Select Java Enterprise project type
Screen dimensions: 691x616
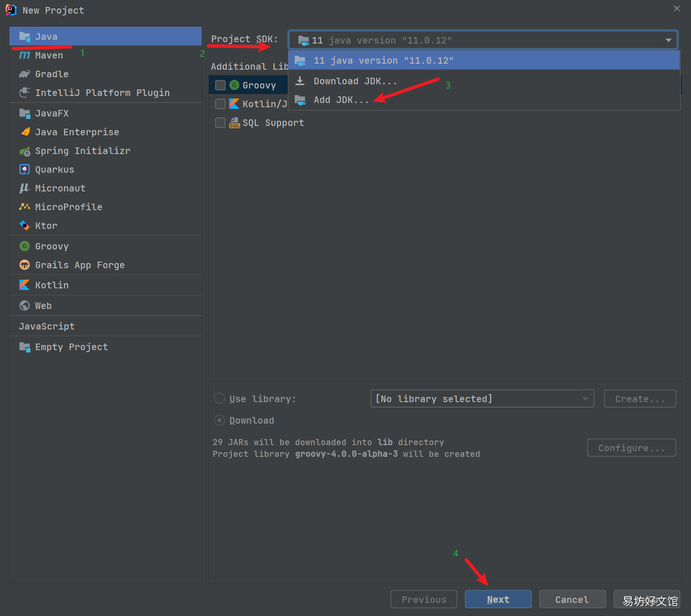click(105, 132)
